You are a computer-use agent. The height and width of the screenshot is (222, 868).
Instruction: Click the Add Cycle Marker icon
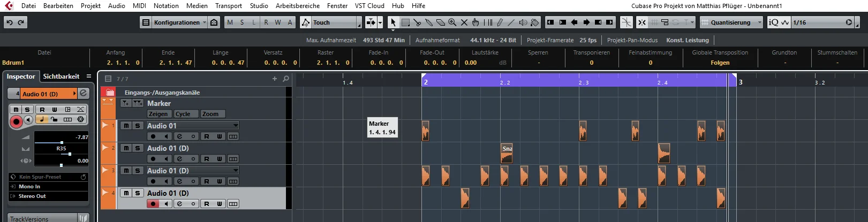click(138, 103)
